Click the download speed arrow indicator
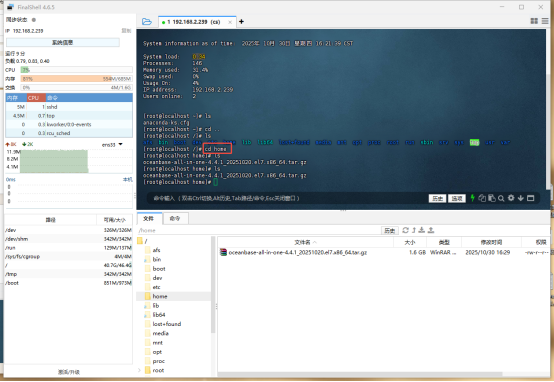The image size is (554, 382). 24,144
